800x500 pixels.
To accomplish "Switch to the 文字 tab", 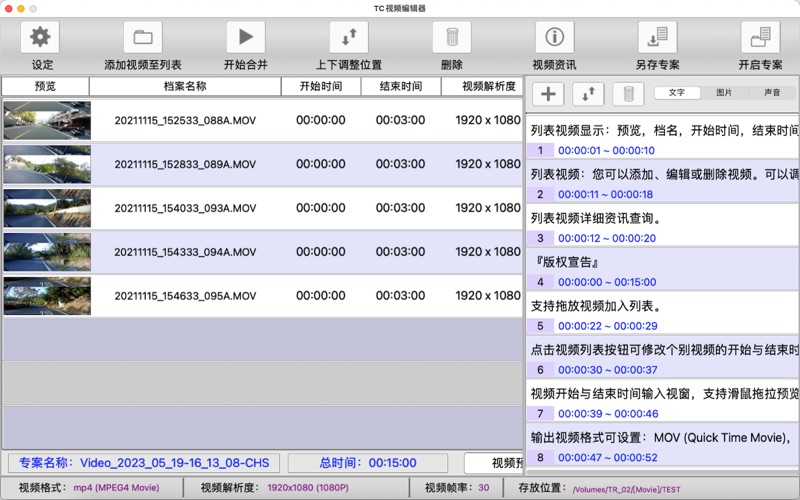I will [677, 93].
